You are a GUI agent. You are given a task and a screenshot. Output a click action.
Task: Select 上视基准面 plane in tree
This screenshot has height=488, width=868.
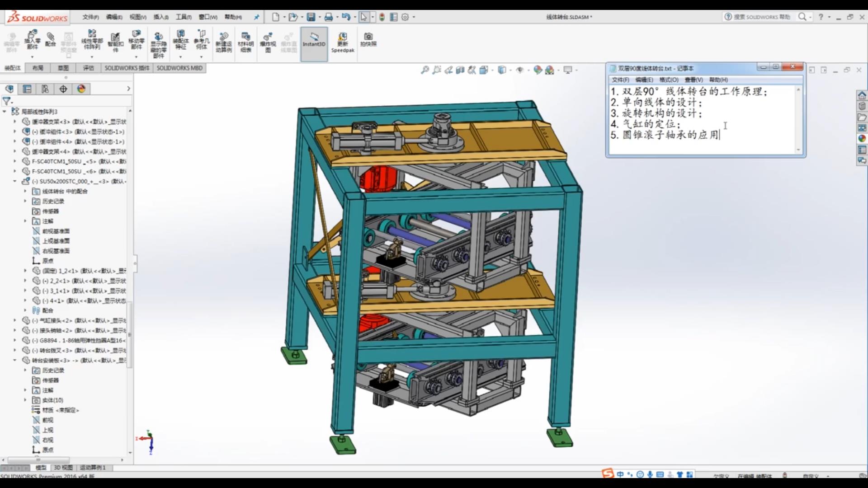(x=56, y=241)
